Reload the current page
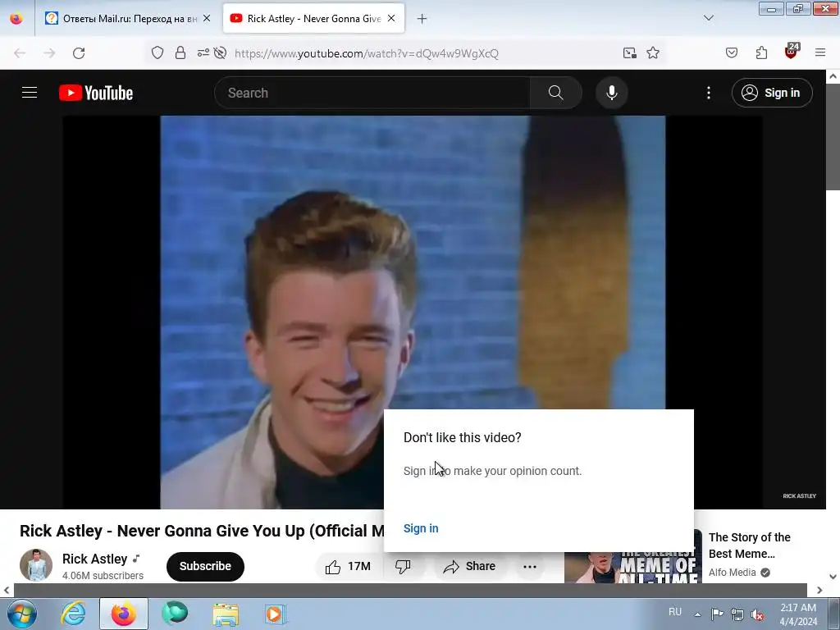This screenshot has width=840, height=630. pyautogui.click(x=79, y=53)
